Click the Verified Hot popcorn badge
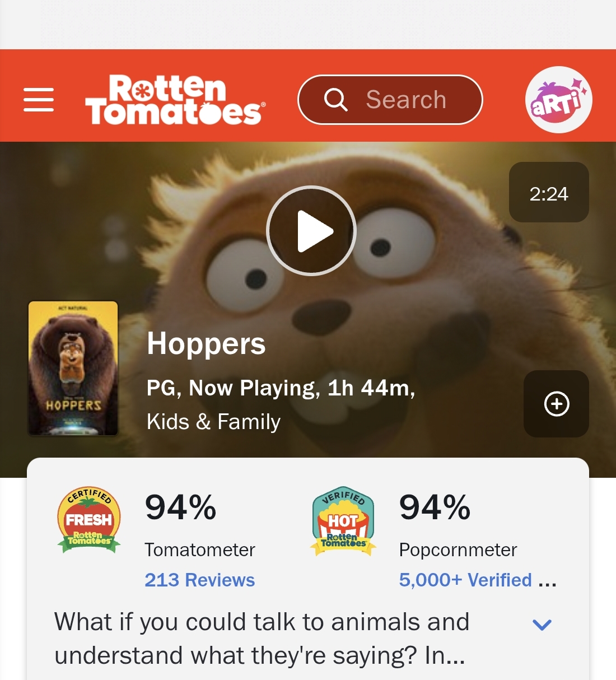The height and width of the screenshot is (680, 616). tap(343, 521)
